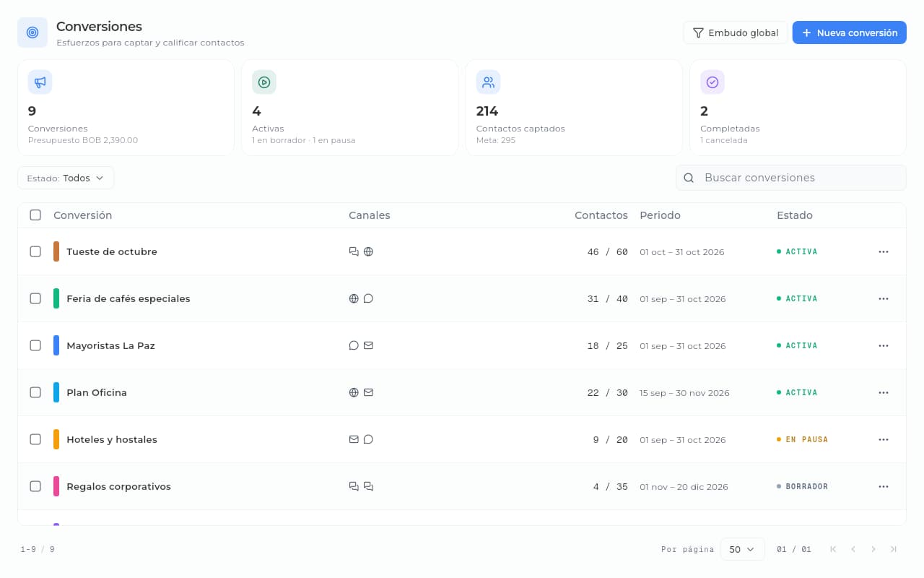Tick the checkbox for Mayoristas La Paz
The width and height of the screenshot is (924, 578).
pos(35,345)
